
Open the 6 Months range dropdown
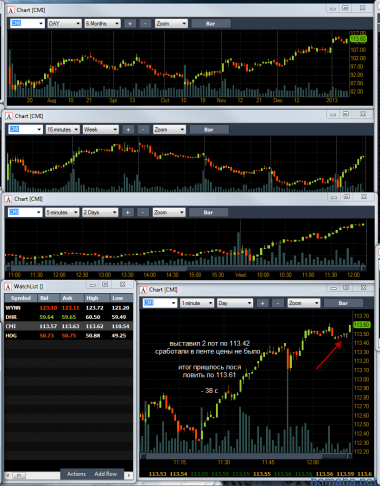click(x=102, y=24)
